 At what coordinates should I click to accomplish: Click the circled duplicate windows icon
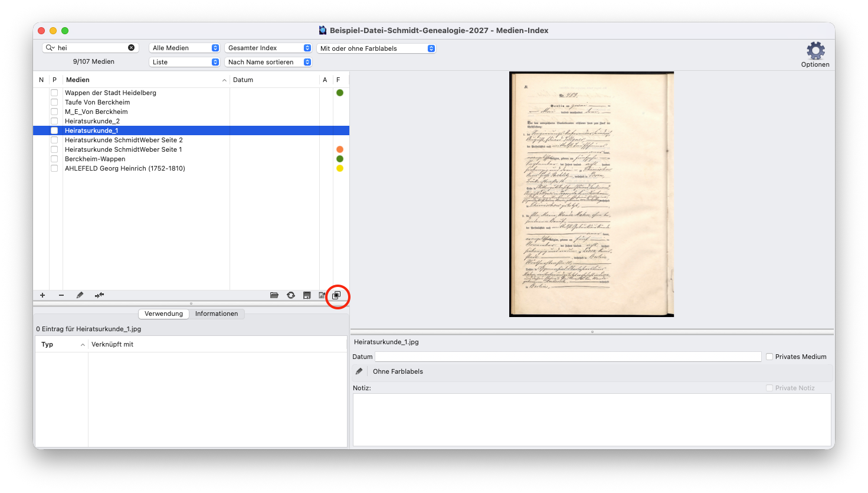(336, 295)
